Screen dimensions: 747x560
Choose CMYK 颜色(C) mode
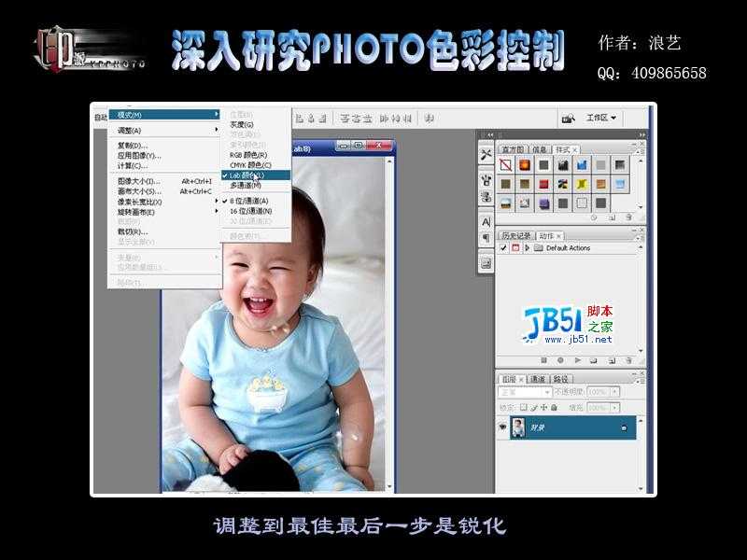click(256, 165)
